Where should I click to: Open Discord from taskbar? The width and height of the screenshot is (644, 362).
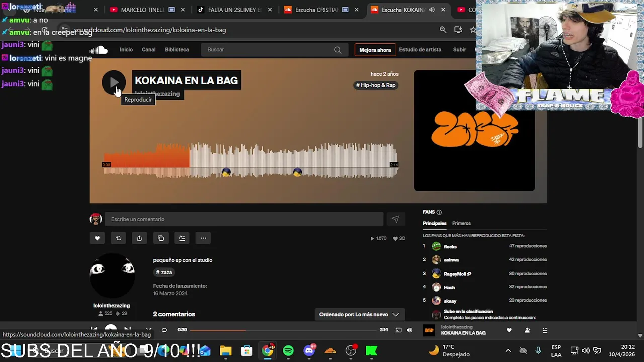coord(309,350)
